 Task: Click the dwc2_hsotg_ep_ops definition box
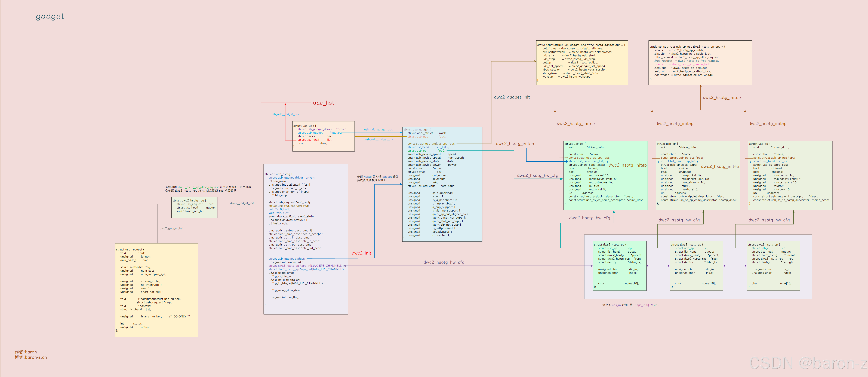(700, 63)
